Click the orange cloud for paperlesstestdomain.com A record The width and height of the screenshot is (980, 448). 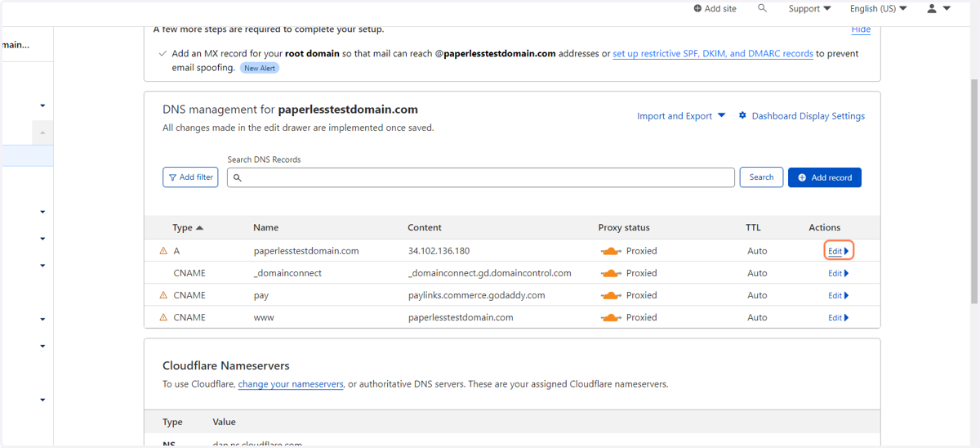click(611, 251)
